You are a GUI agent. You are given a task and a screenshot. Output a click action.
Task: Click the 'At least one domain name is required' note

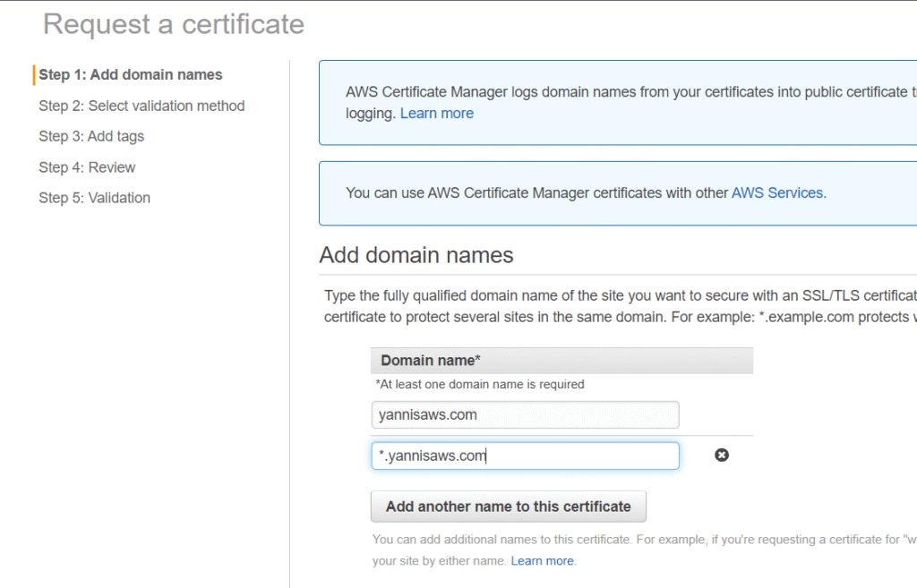(479, 384)
